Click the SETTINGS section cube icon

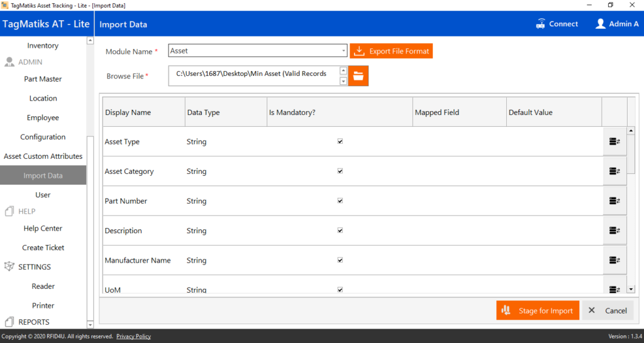click(x=9, y=267)
